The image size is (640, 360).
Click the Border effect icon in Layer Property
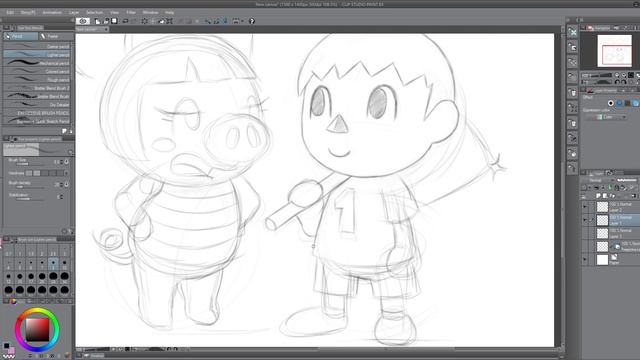(x=611, y=103)
